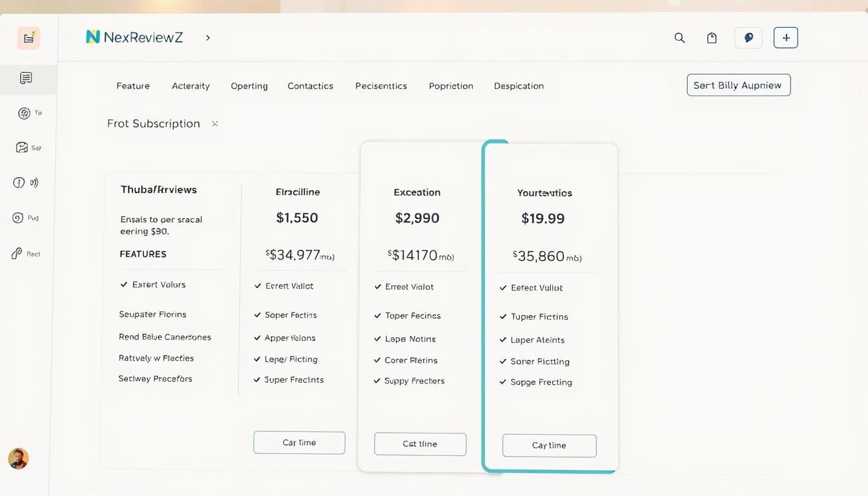The image size is (868, 496).
Task: Expand the chevron next to NexReviewZ
Action: click(207, 38)
